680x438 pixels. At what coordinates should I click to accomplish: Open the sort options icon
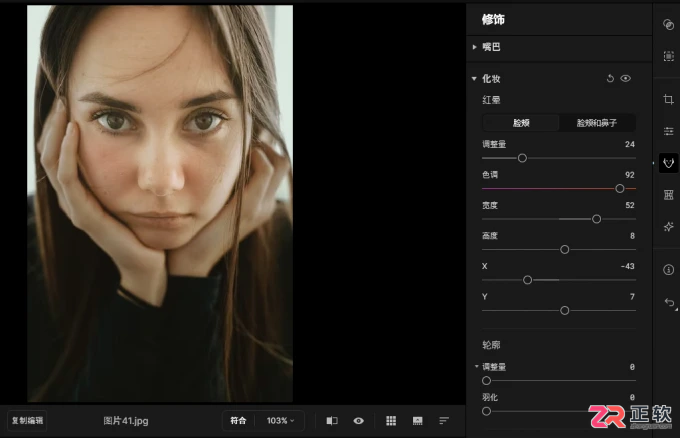tap(444, 421)
